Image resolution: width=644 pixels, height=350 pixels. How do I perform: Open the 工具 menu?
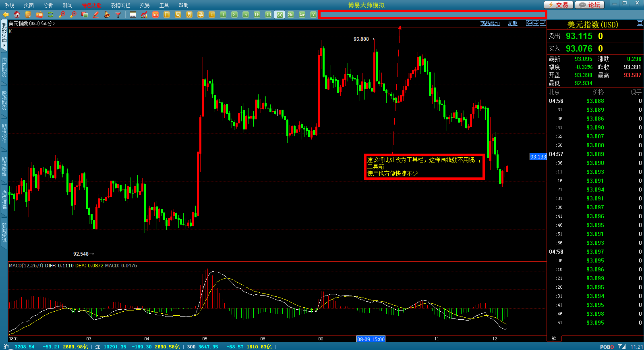pyautogui.click(x=164, y=5)
